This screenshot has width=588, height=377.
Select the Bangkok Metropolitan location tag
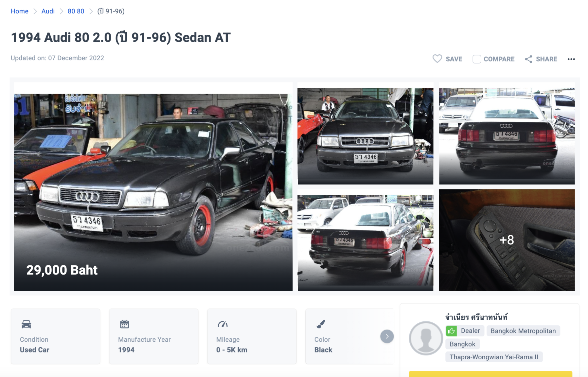(x=523, y=331)
